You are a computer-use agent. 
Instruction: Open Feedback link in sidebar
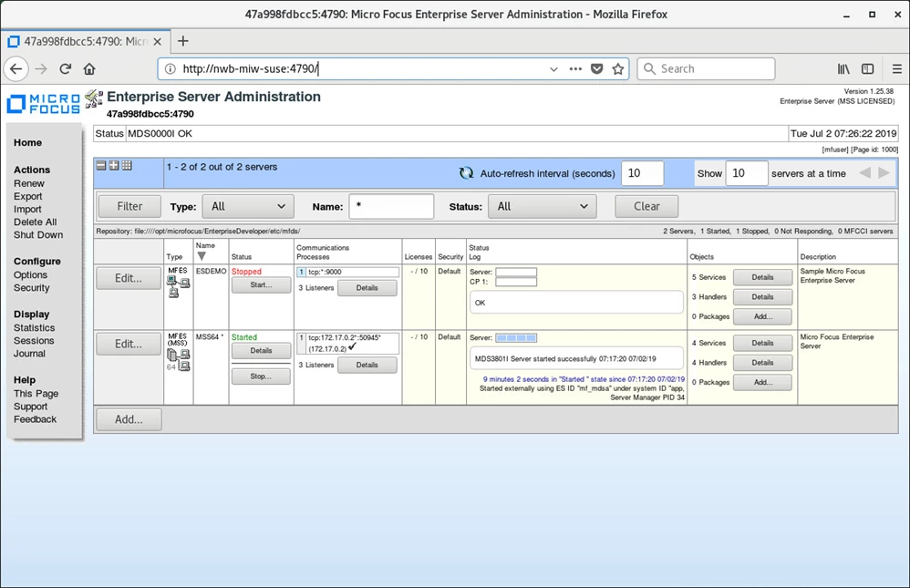point(35,419)
